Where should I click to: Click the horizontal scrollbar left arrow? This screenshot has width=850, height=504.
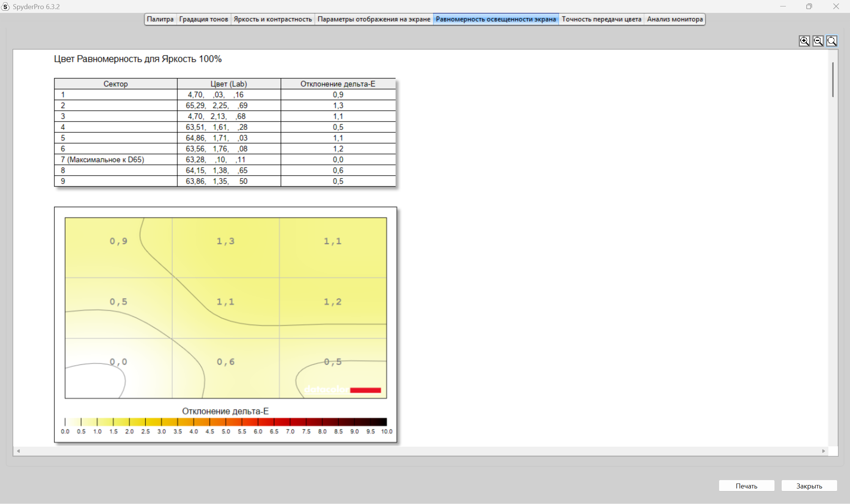[18, 451]
